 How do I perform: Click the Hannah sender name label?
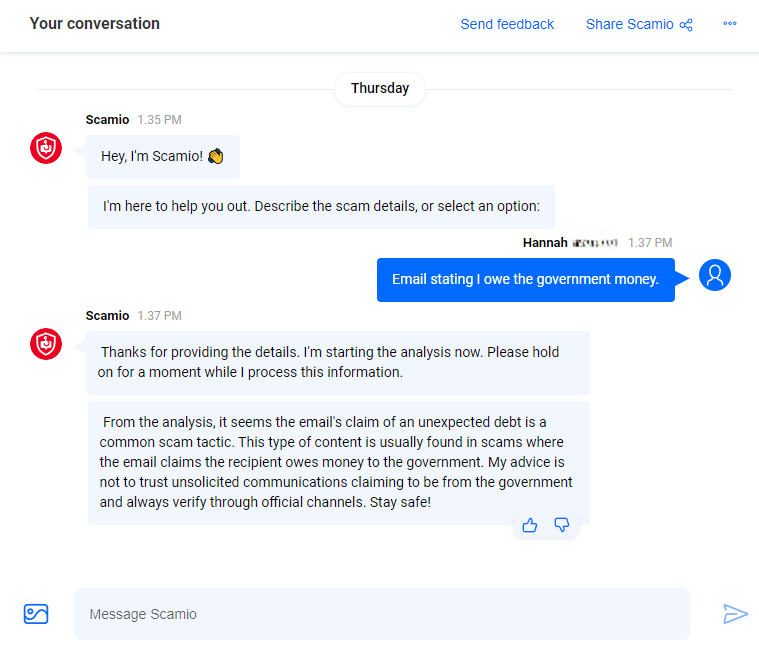(545, 242)
